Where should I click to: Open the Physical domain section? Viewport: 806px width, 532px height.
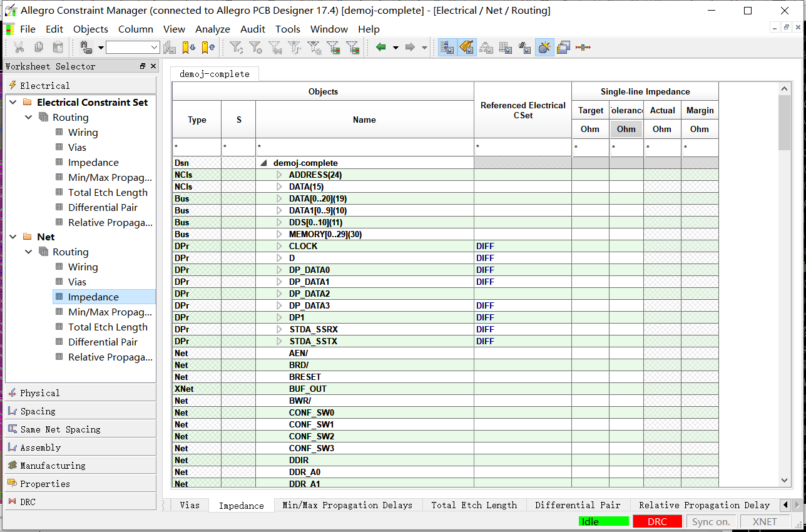pos(80,393)
